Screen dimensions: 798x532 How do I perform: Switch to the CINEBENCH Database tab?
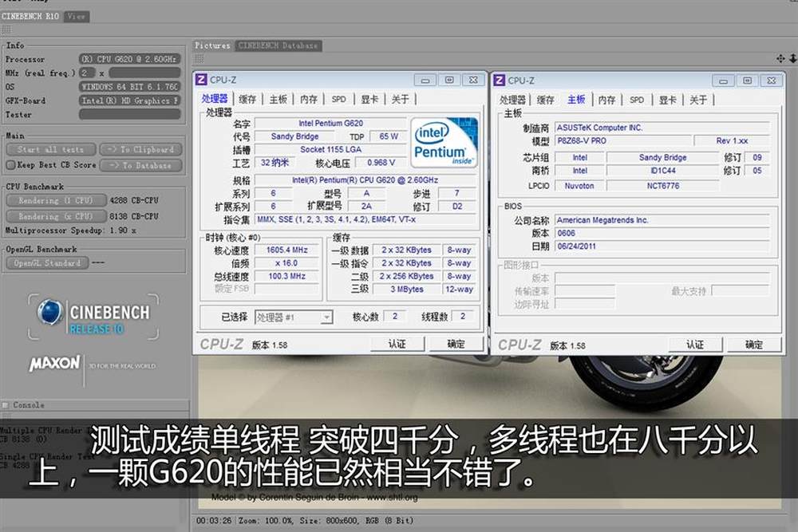[279, 45]
